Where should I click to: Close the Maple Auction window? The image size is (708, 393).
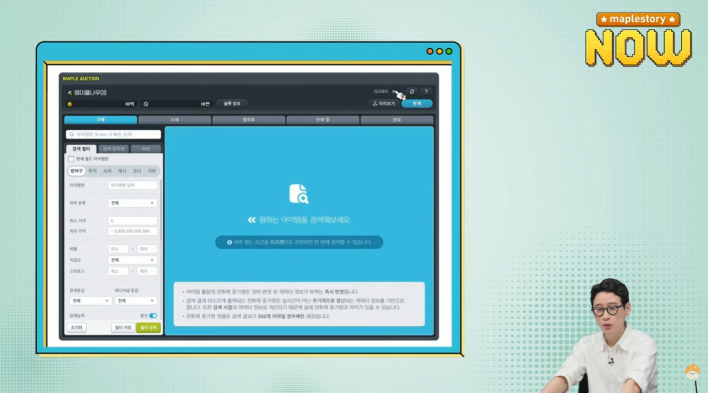pos(432,79)
